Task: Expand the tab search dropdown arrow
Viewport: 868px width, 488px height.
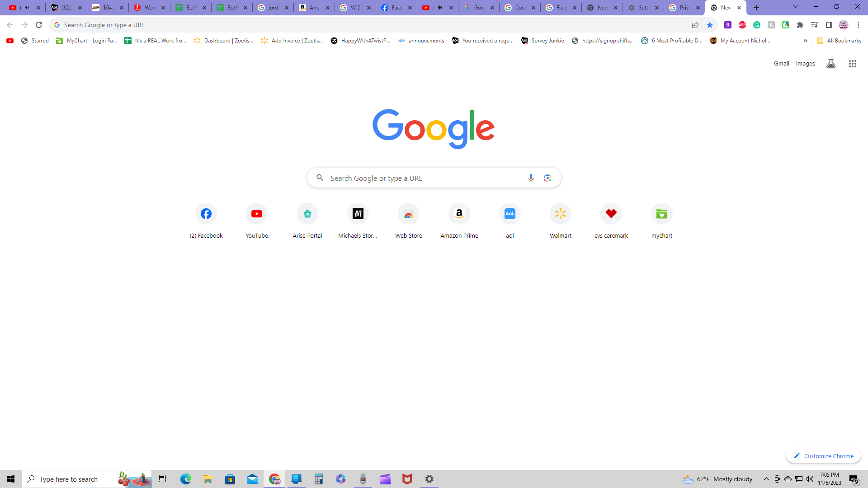Action: pyautogui.click(x=795, y=7)
